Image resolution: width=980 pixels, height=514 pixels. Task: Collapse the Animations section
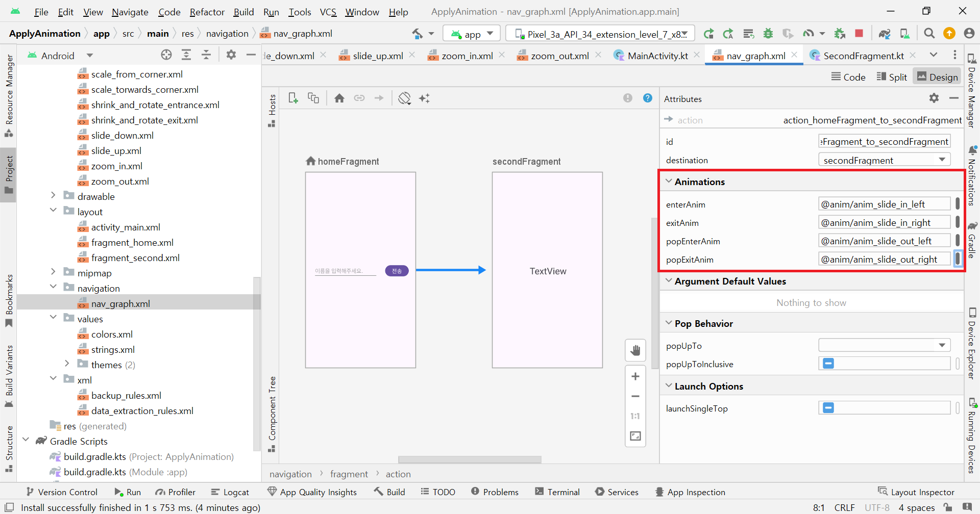pyautogui.click(x=669, y=181)
